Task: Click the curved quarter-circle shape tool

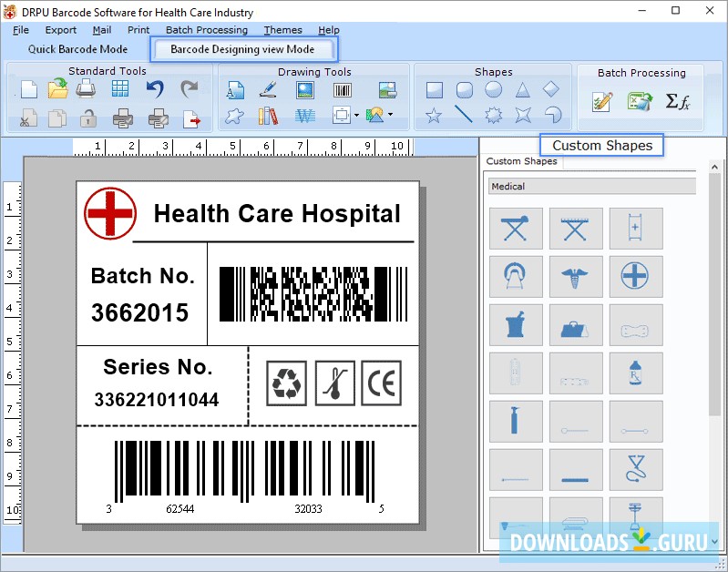Action: [x=552, y=115]
